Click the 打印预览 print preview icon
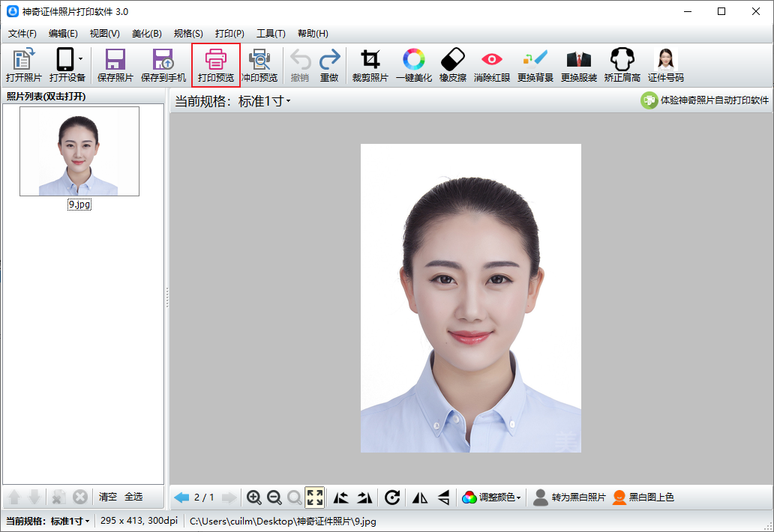 pyautogui.click(x=216, y=60)
